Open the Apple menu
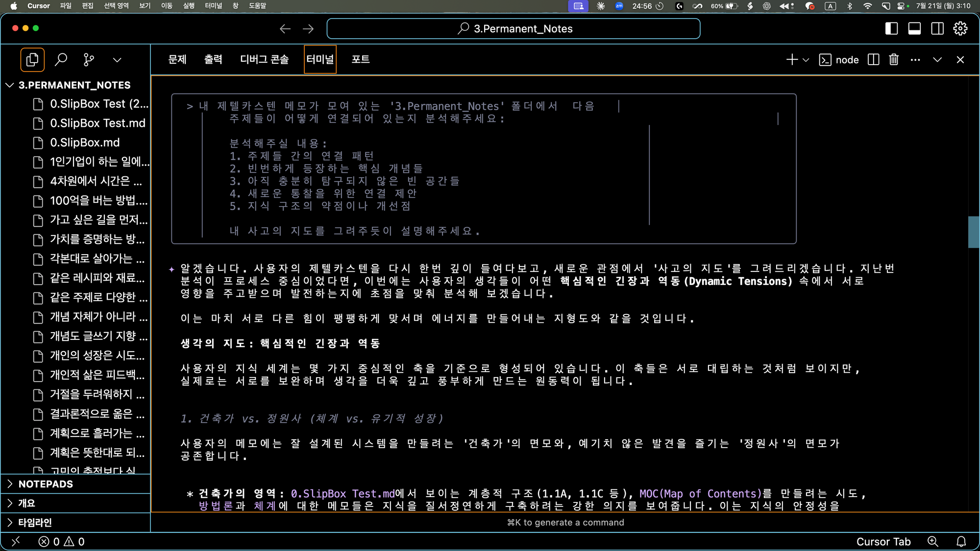This screenshot has width=980, height=551. (x=14, y=6)
